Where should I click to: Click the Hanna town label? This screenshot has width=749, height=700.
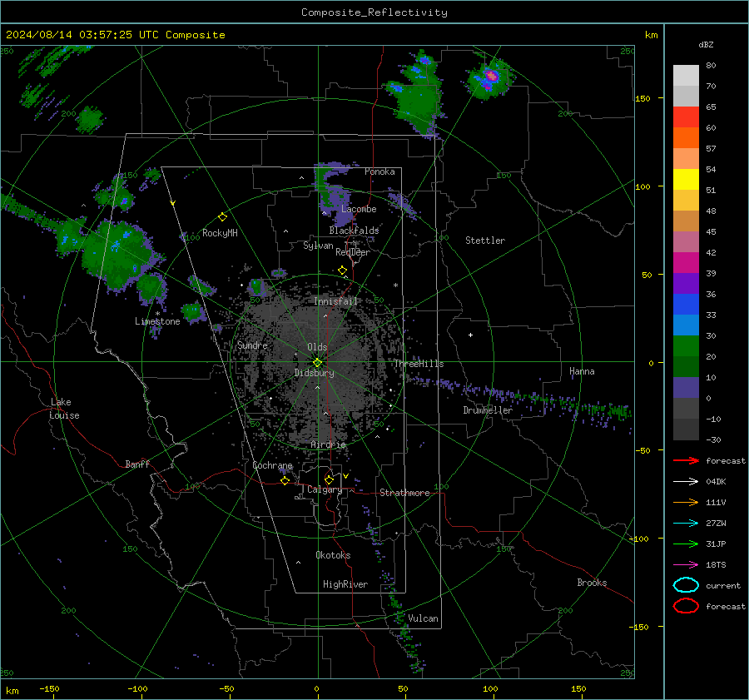pos(582,371)
